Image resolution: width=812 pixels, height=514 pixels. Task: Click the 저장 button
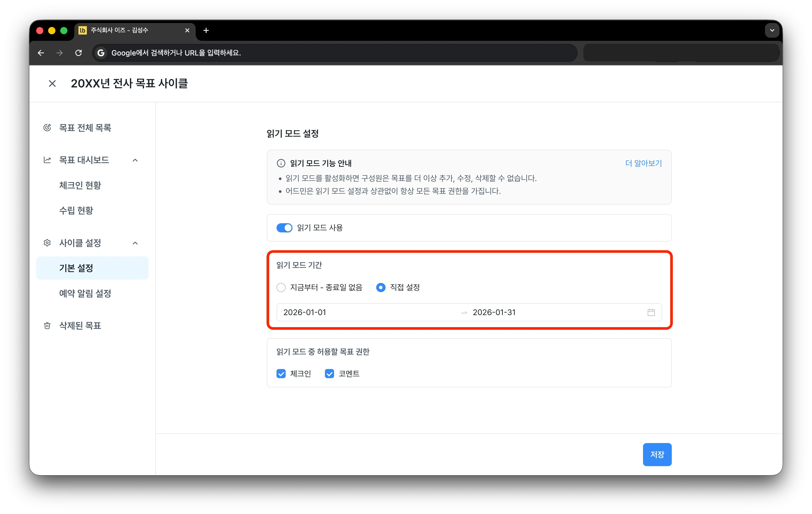coord(657,454)
